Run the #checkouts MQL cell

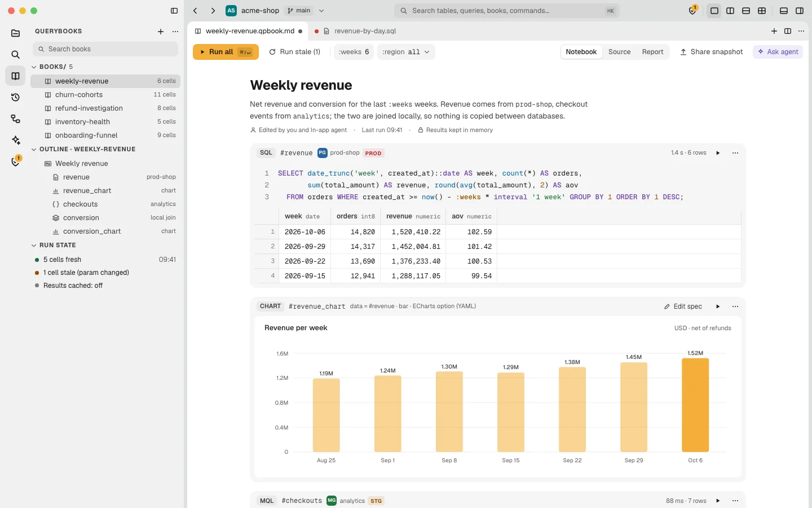coord(718,501)
